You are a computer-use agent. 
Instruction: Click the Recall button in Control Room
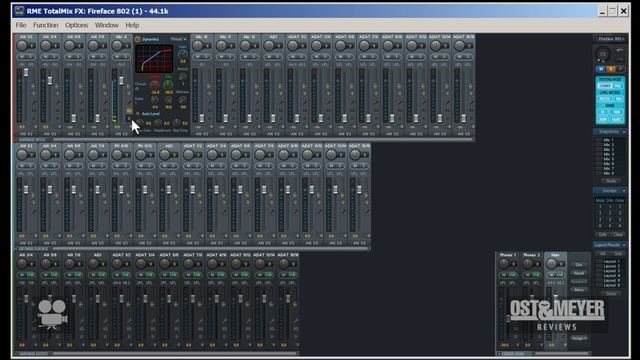[579, 273]
